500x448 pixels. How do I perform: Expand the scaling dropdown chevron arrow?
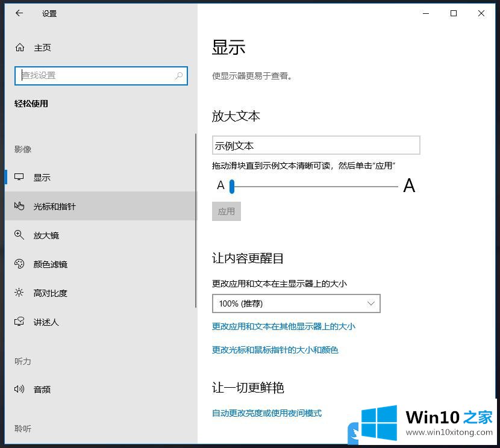tap(370, 303)
